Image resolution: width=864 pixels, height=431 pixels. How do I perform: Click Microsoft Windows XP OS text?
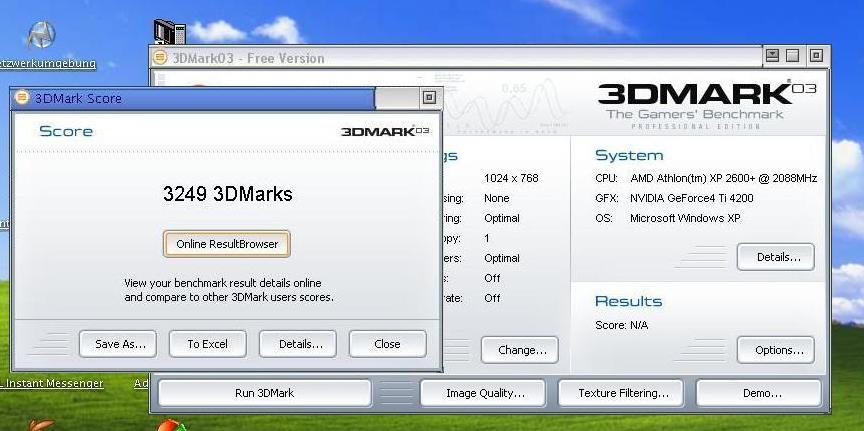coord(685,218)
